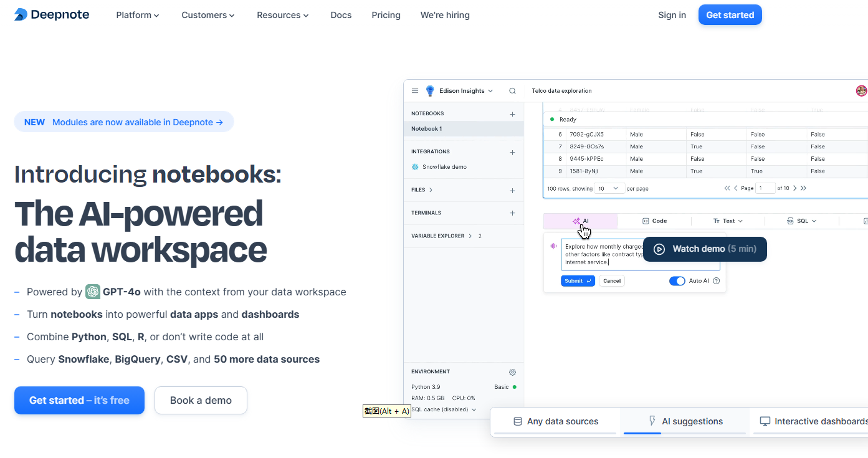Click the search magnifier in demo header
The width and height of the screenshot is (868, 458).
[x=512, y=91]
